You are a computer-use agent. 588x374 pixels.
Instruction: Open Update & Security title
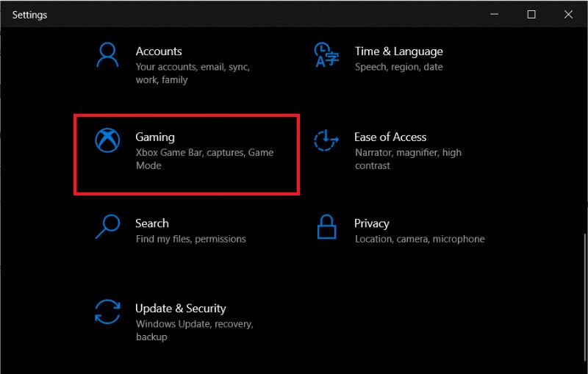pos(180,309)
